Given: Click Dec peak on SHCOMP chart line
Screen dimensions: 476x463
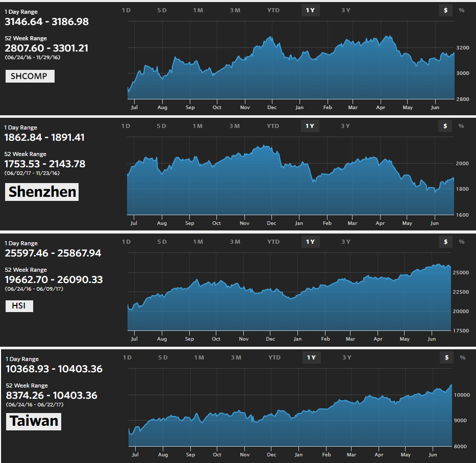Looking at the screenshot, I should click(x=270, y=37).
